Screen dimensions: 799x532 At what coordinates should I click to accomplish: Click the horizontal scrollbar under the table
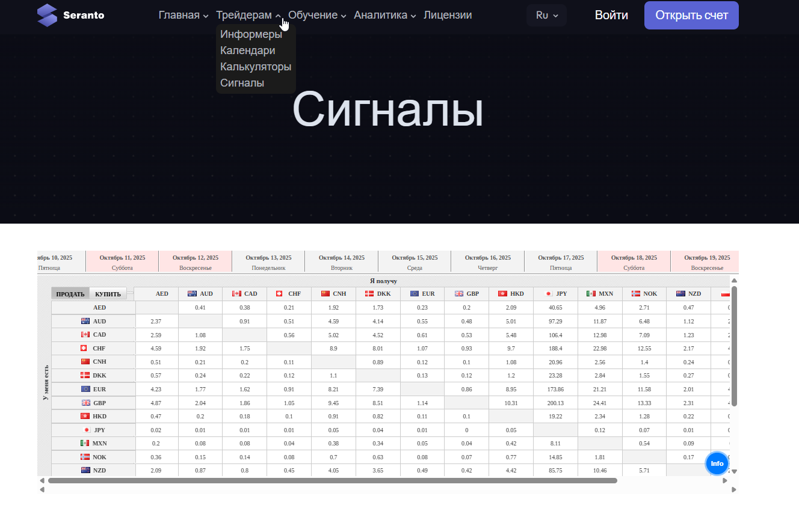tap(332, 480)
